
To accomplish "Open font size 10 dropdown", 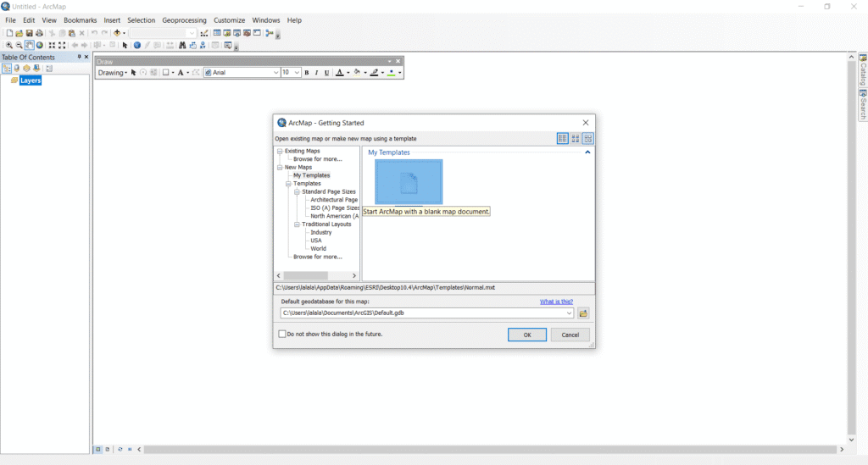I will 297,73.
